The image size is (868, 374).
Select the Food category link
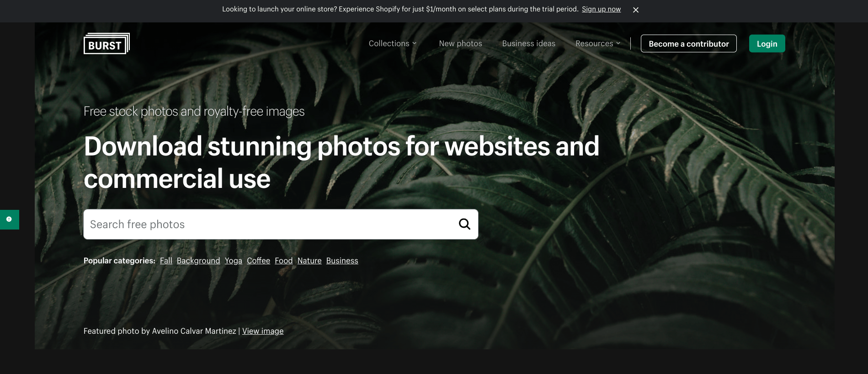283,261
